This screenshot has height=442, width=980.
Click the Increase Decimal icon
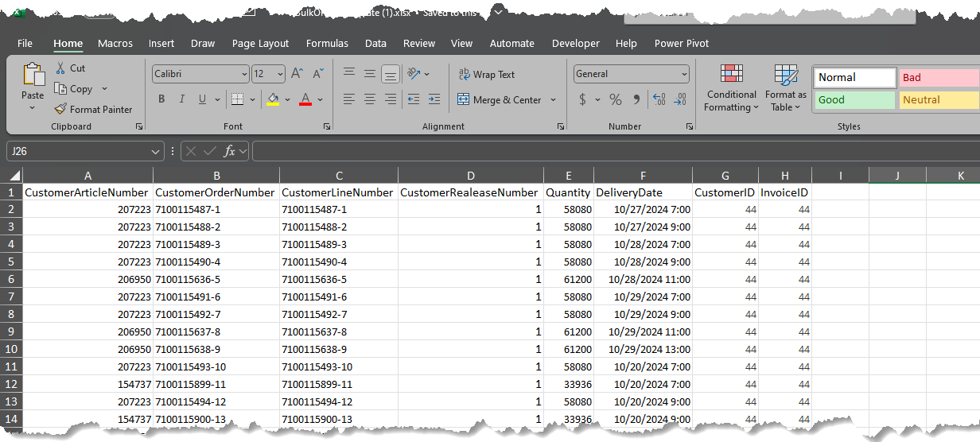[659, 99]
